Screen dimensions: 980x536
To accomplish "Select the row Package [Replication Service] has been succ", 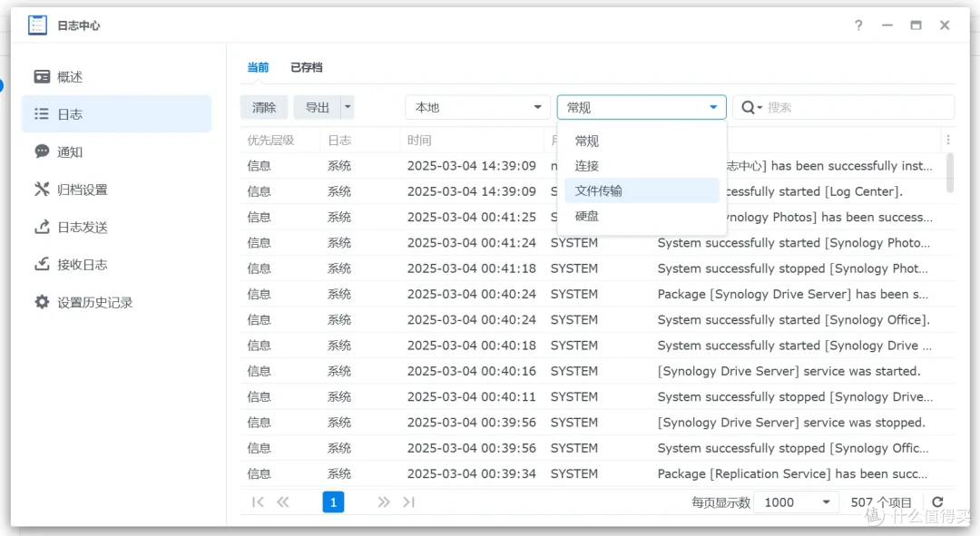I will click(x=597, y=473).
